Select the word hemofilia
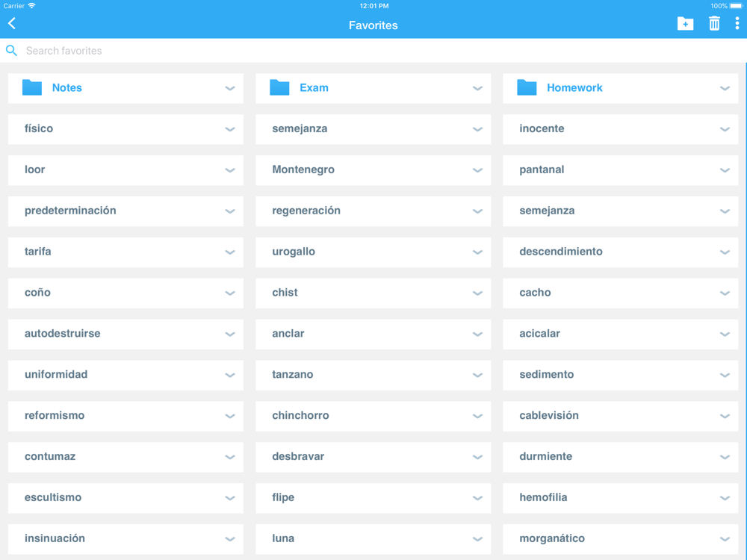This screenshot has height=560, width=747. point(543,497)
